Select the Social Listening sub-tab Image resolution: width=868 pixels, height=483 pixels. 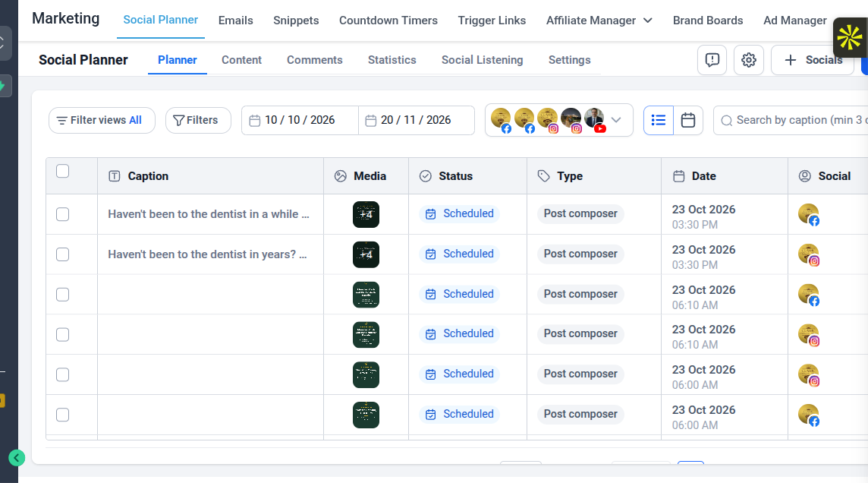coord(482,60)
